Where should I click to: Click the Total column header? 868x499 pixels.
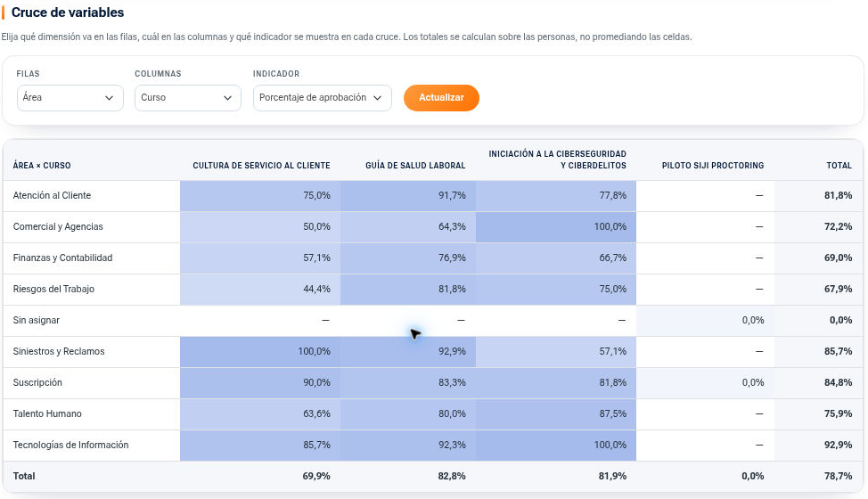[839, 166]
